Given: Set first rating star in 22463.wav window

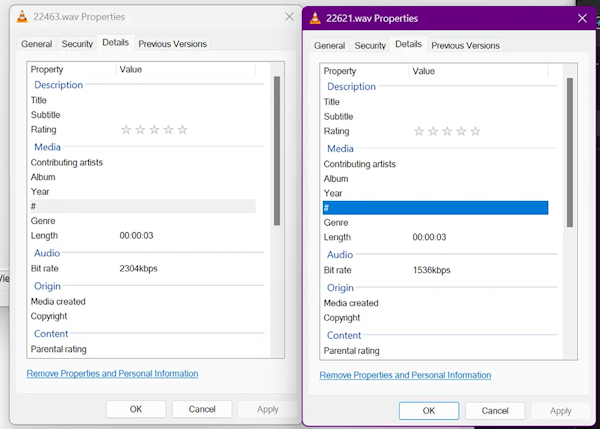Looking at the screenshot, I should coord(126,130).
